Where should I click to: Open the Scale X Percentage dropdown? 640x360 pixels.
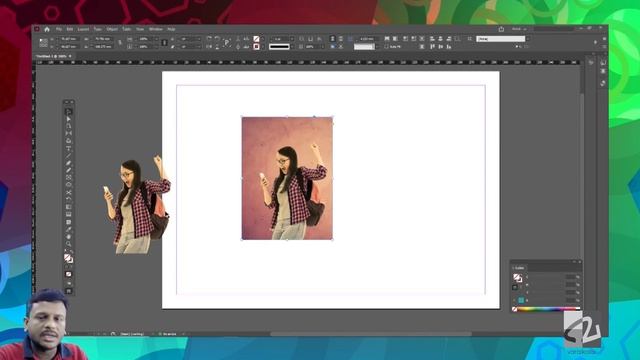(x=156, y=39)
